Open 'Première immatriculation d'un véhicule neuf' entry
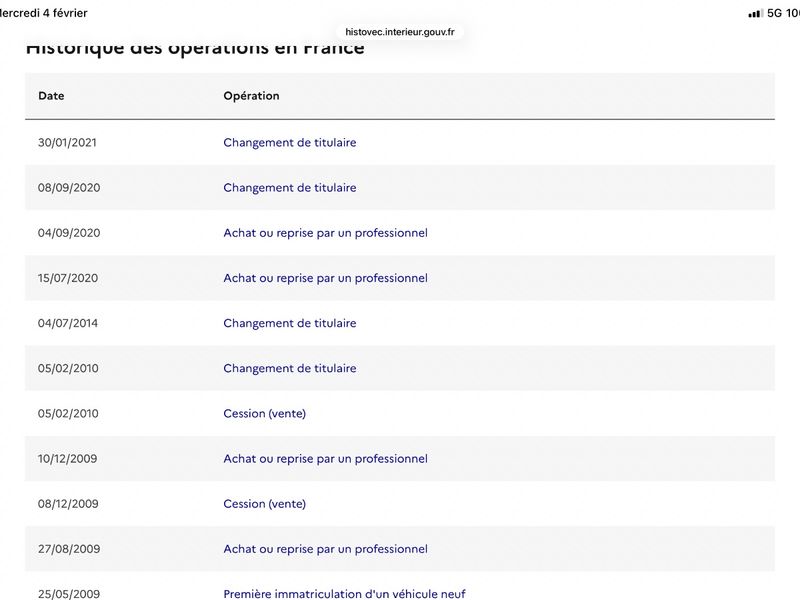800x600 pixels. point(344,593)
